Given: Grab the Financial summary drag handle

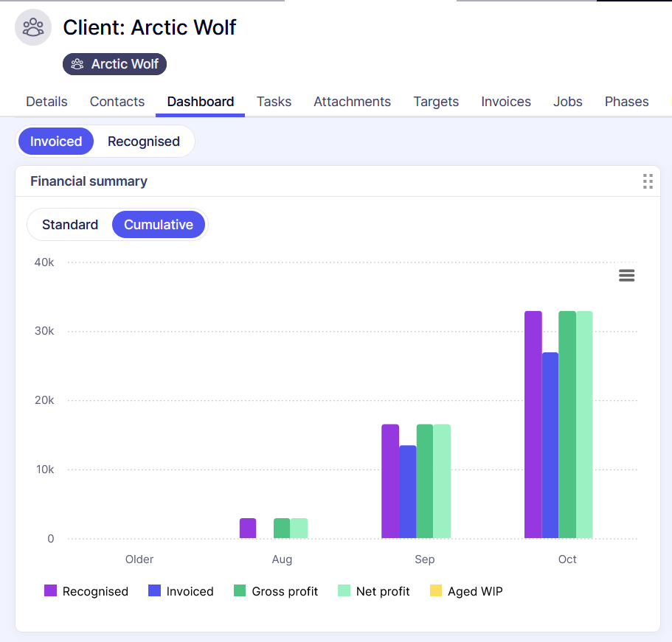Looking at the screenshot, I should coord(648,181).
